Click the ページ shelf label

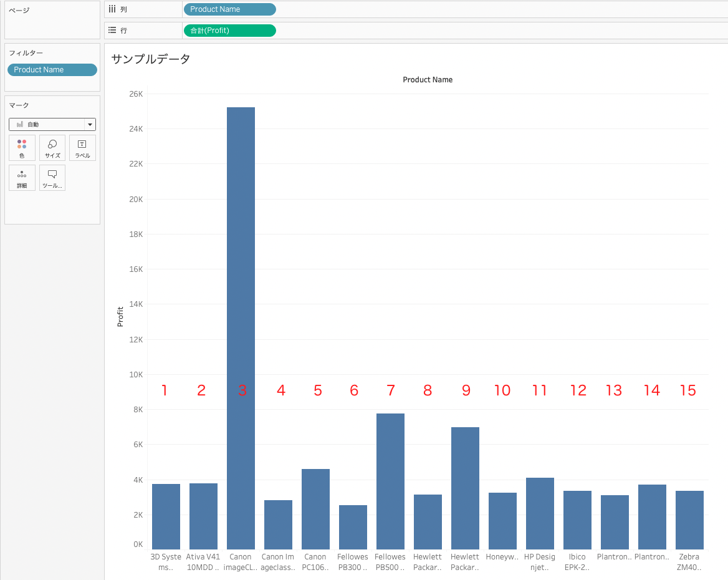[19, 10]
